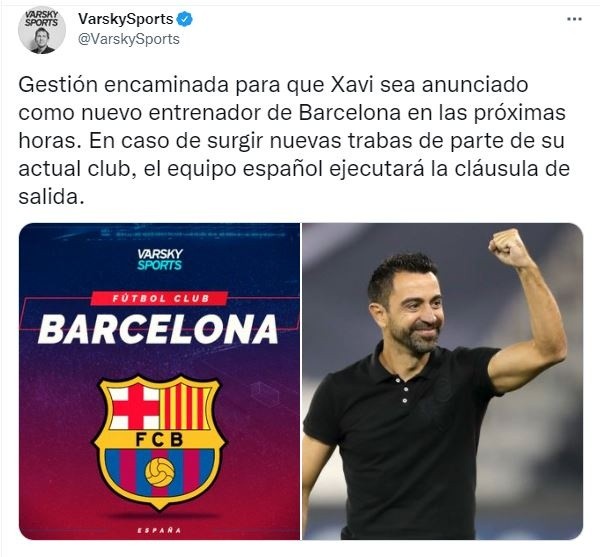Click the tweet text about Xavi

(x=294, y=140)
